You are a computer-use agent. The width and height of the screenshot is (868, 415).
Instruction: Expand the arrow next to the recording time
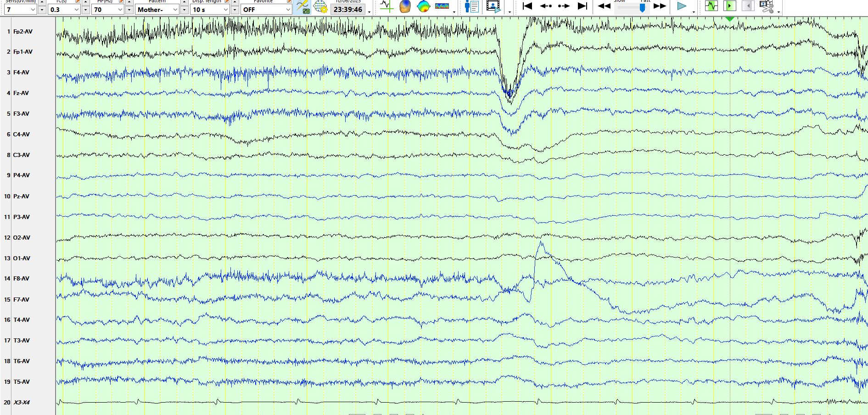(x=370, y=11)
